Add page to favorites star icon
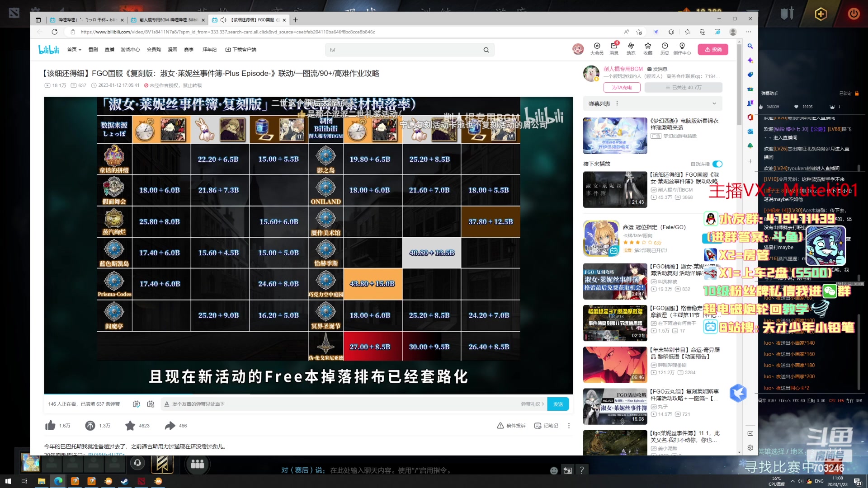This screenshot has width=868, height=488. tap(639, 32)
